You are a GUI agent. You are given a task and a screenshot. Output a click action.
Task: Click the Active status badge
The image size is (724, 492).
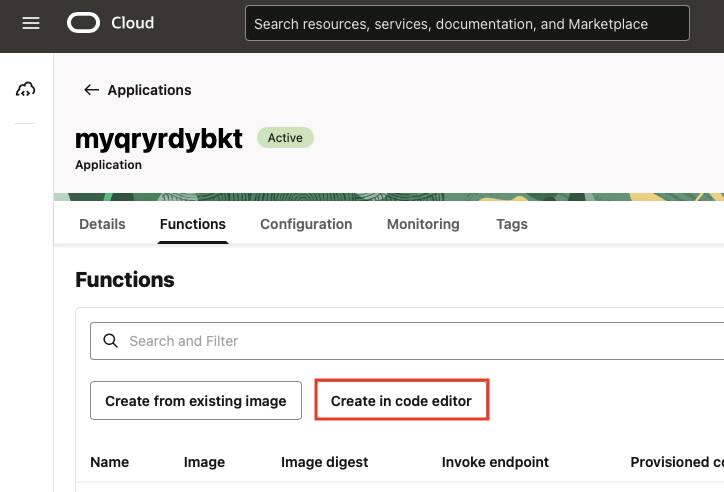tap(285, 138)
